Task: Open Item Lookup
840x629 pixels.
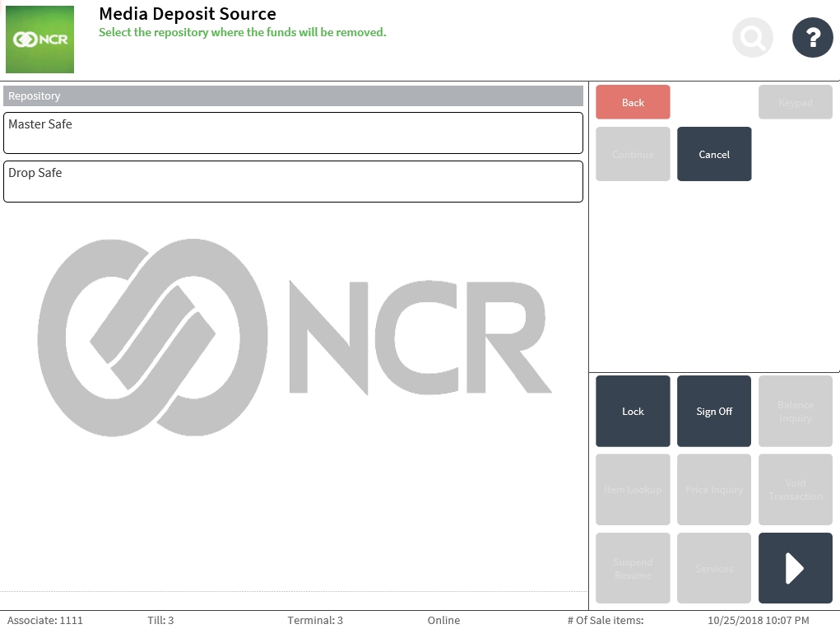Action: 633,489
